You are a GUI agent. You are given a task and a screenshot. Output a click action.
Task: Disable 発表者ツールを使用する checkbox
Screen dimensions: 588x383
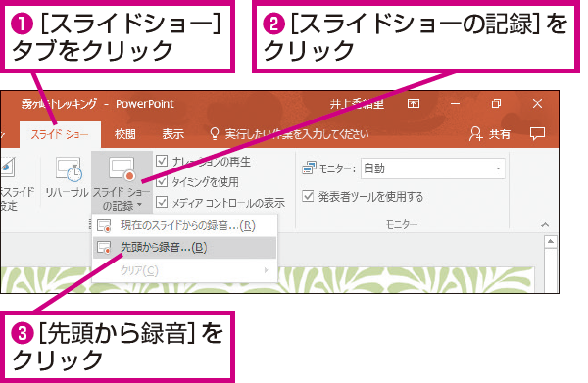coord(308,196)
